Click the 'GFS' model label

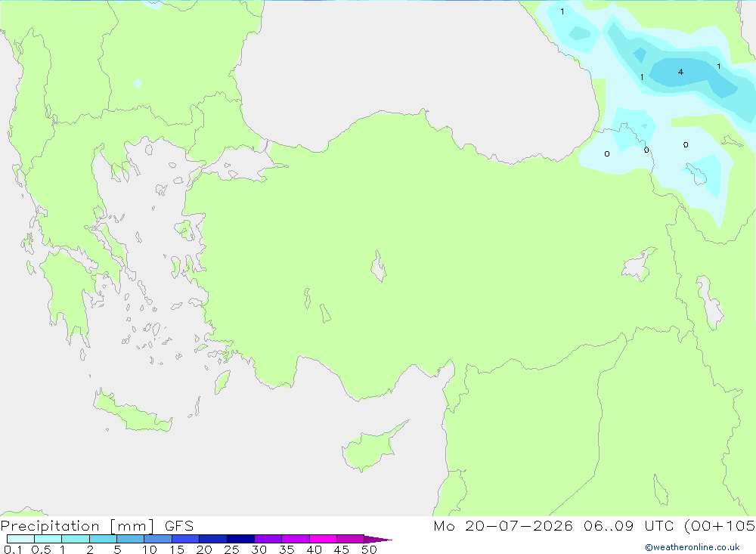[179, 525]
